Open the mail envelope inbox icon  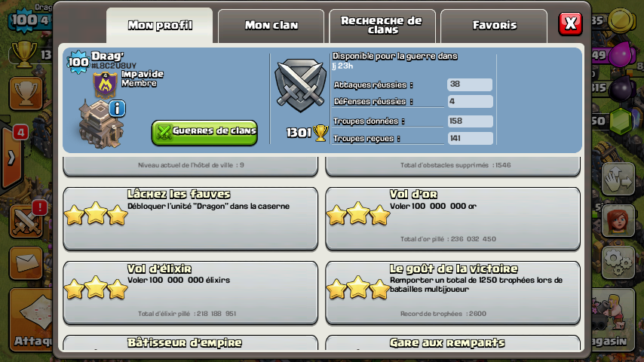point(26,263)
